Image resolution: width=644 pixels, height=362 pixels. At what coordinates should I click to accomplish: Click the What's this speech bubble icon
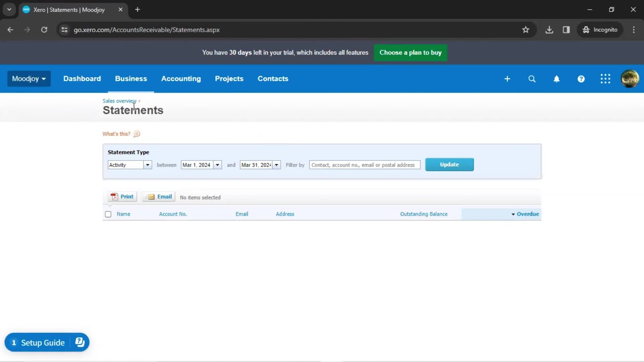click(137, 134)
